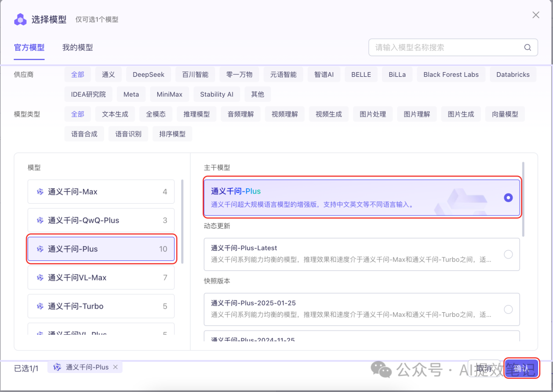This screenshot has height=392, width=553.
Task: Filter supplier by 百川智能
Action: (x=195, y=74)
